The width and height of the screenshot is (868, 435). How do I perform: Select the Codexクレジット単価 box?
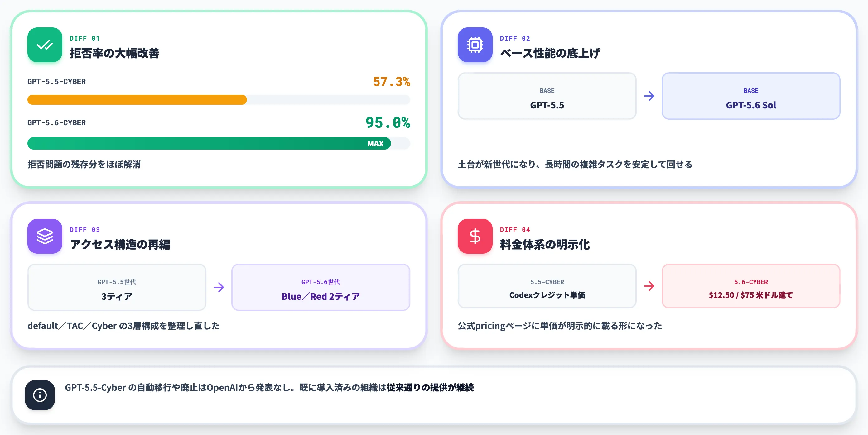547,286
